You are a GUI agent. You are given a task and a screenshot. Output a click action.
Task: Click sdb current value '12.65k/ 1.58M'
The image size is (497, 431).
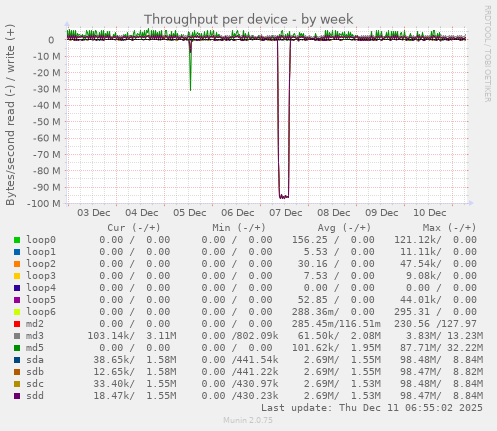pos(135,372)
